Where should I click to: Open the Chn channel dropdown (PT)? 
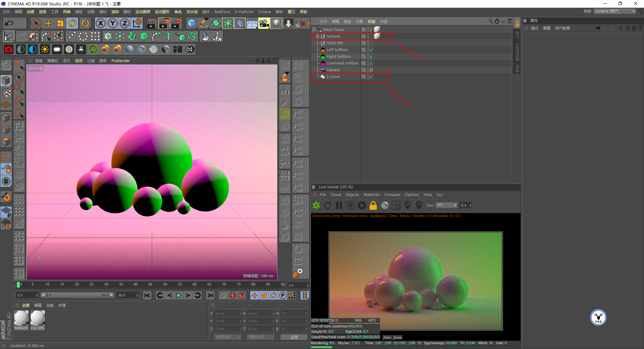(447, 205)
